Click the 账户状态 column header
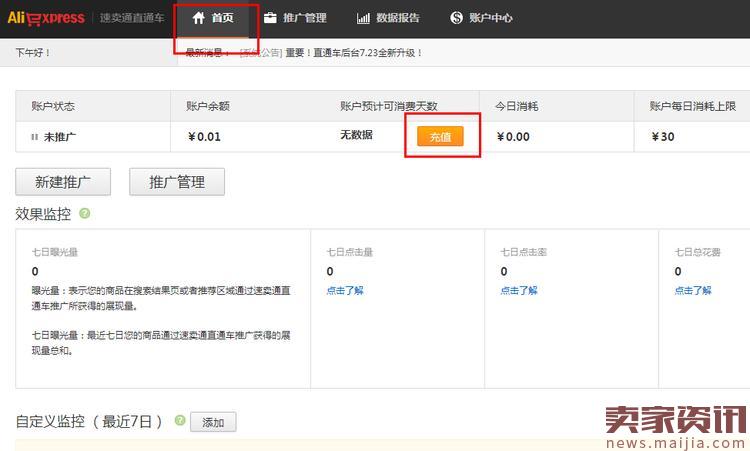Image resolution: width=750 pixels, height=451 pixels. tap(53, 106)
